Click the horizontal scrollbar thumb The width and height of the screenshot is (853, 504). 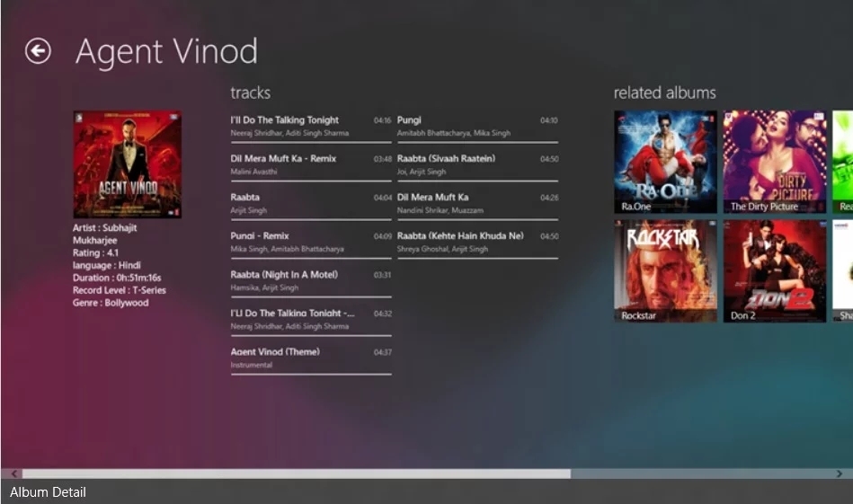(297, 473)
